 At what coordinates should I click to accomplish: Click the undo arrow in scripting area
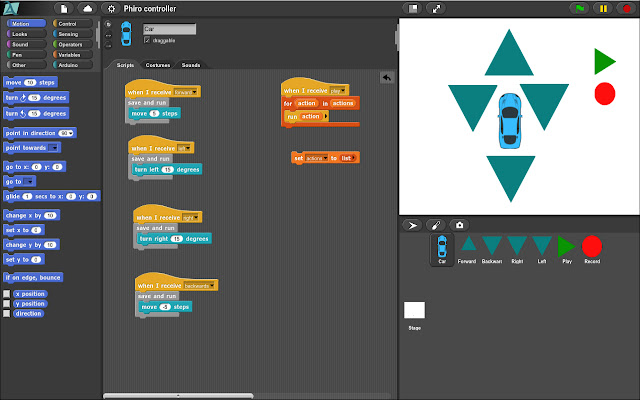387,78
